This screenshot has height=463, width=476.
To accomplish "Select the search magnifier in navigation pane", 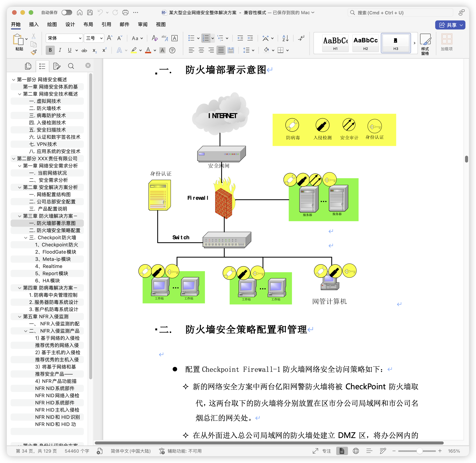I will (x=71, y=66).
